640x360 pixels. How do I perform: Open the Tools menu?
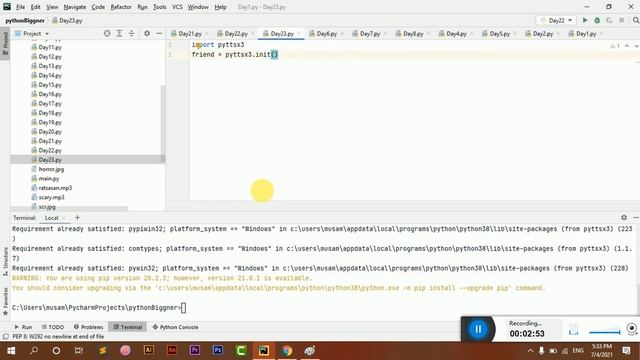(160, 7)
